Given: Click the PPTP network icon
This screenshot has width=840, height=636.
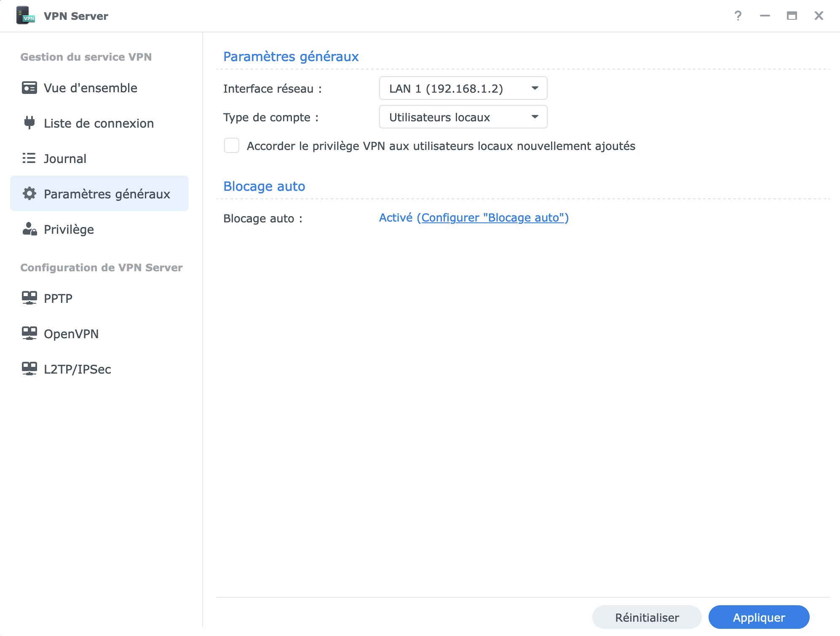Looking at the screenshot, I should tap(29, 298).
